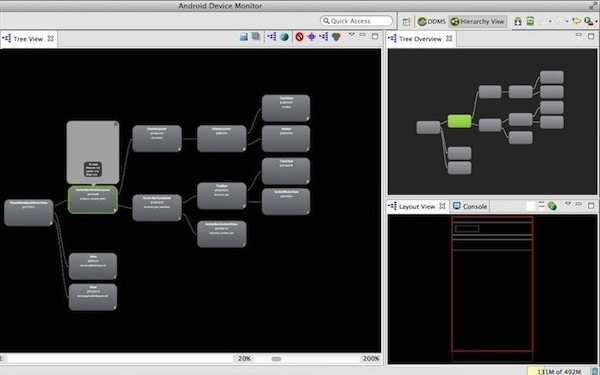Click the Quick Access search field

(x=357, y=21)
